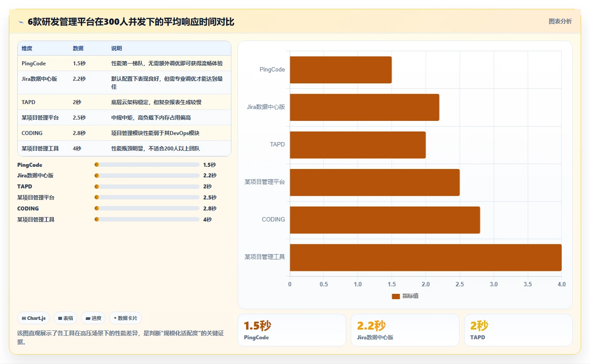
Task: Open the 1.5秒 PingCode data card
Action: pyautogui.click(x=292, y=330)
